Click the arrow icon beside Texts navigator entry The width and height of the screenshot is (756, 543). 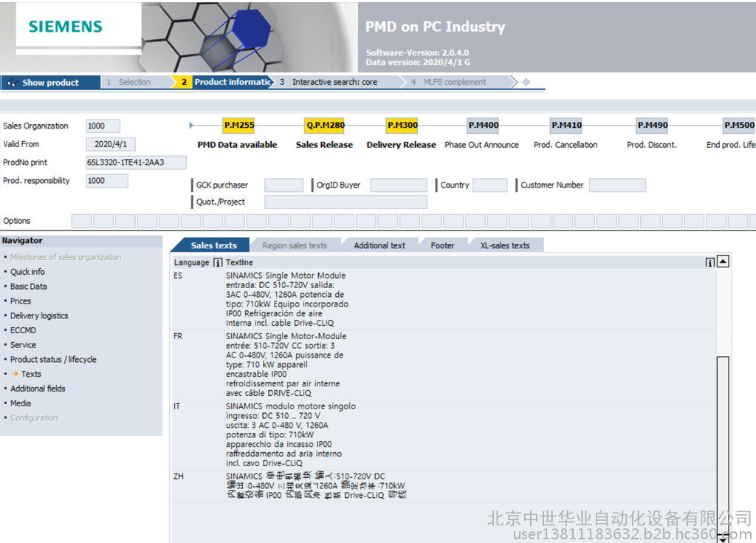pyautogui.click(x=15, y=374)
